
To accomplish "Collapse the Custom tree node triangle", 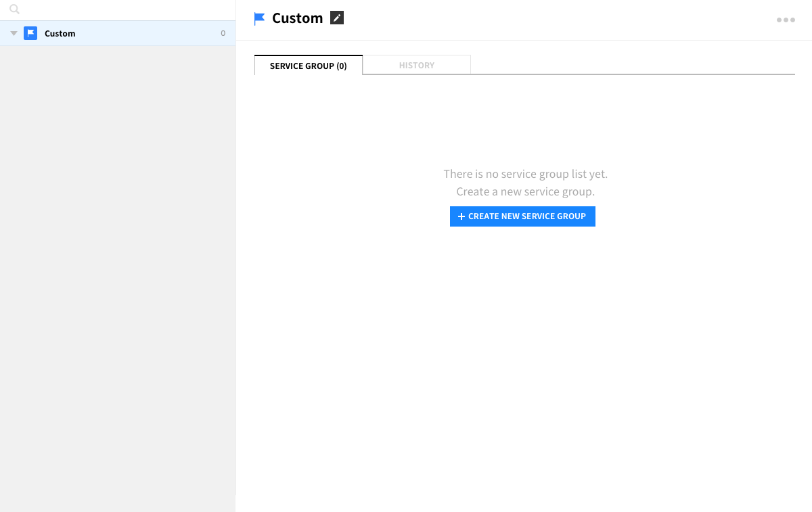I will [14, 33].
